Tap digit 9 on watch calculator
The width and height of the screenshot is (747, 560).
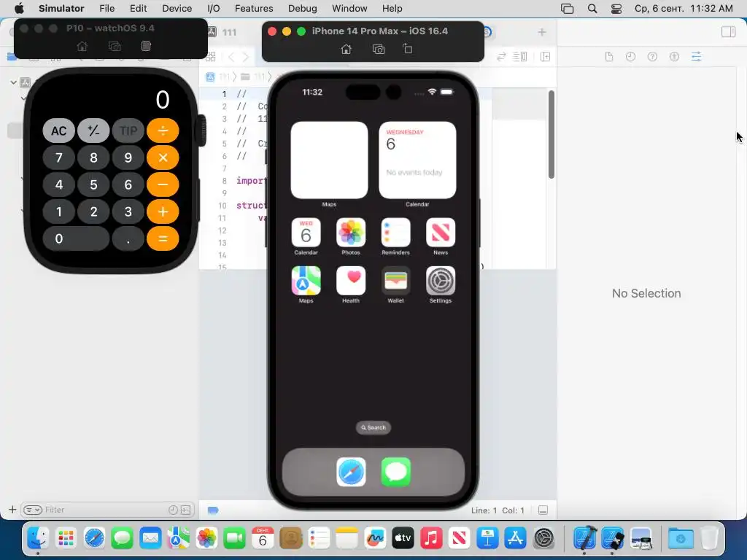[x=128, y=157]
